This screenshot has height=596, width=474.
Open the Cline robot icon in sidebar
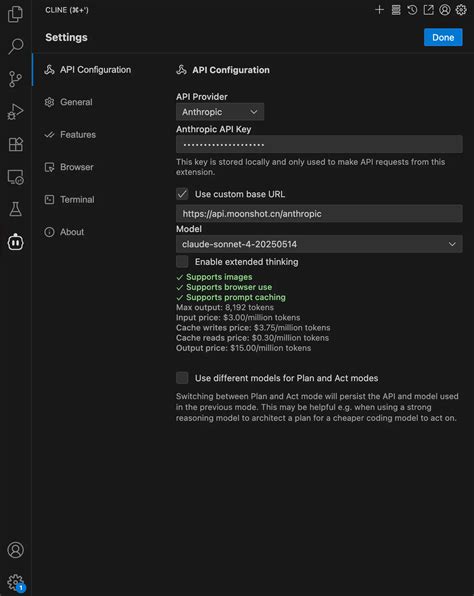[15, 242]
